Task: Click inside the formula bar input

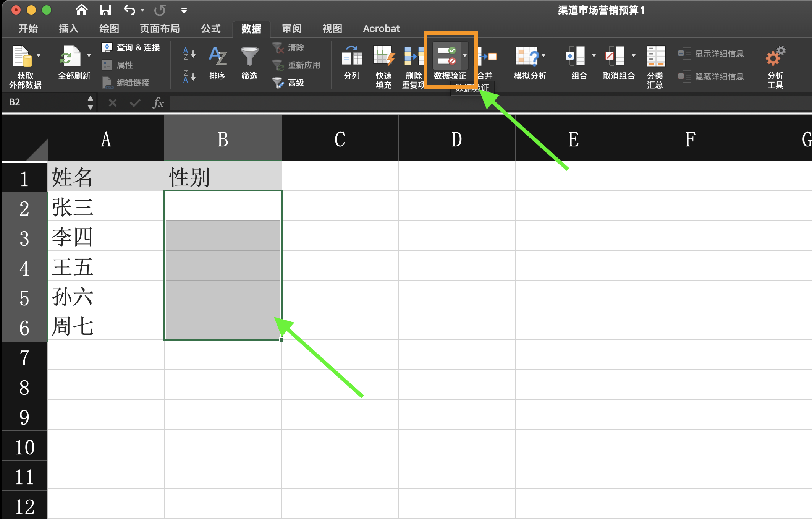Action: pyautogui.click(x=490, y=103)
